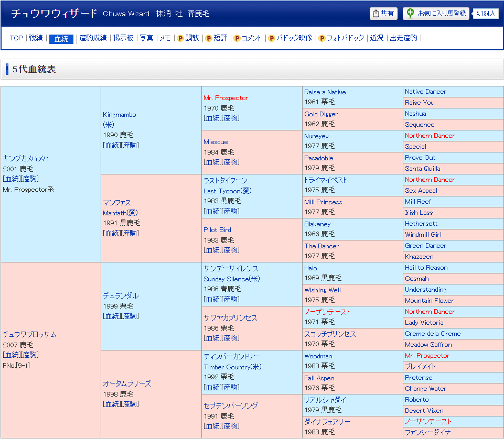This screenshot has width=504, height=439.
Task: Open sire キングカメハメハ link
Action: point(26,158)
